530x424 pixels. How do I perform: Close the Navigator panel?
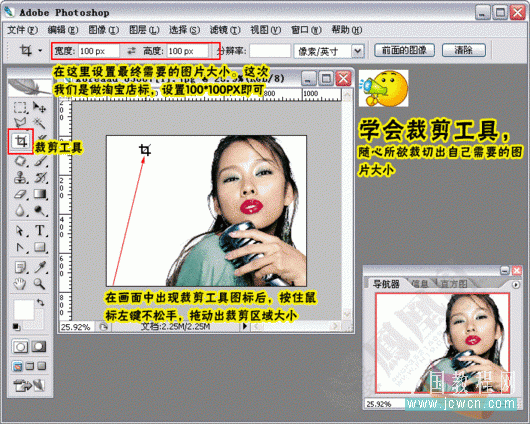pos(517,270)
